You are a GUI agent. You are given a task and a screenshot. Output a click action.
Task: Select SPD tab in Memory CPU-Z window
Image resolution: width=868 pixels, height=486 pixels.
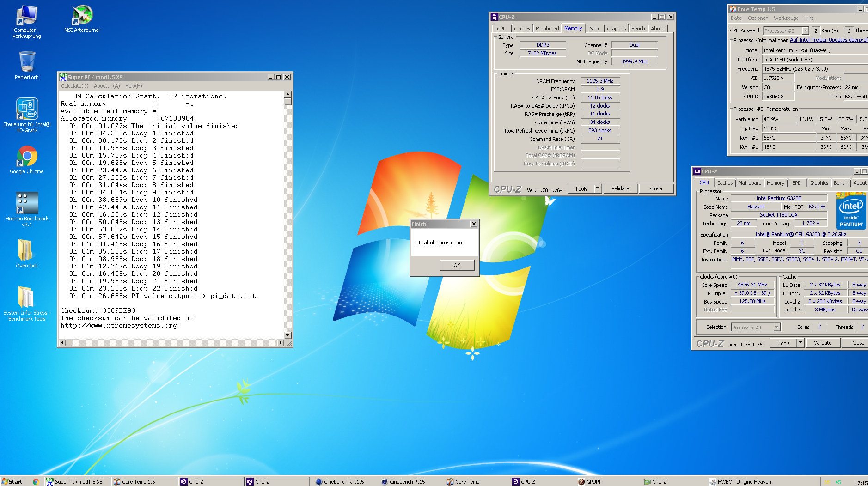tap(594, 29)
